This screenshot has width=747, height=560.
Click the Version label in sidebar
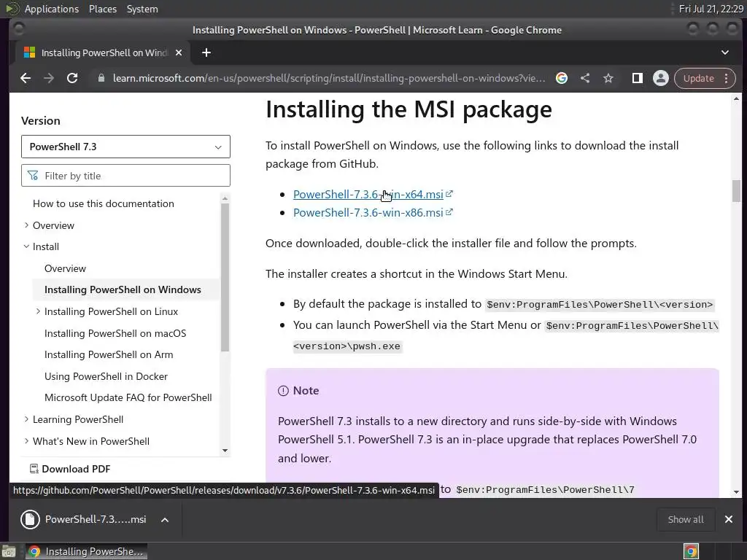(41, 120)
